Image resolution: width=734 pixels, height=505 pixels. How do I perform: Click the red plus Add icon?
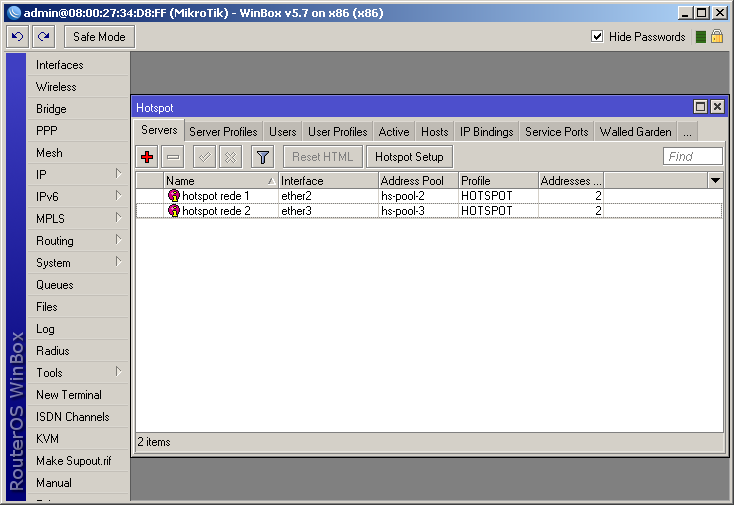147,157
